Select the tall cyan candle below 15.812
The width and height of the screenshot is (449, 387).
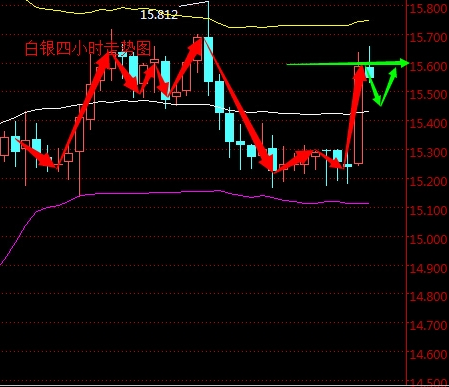209,59
